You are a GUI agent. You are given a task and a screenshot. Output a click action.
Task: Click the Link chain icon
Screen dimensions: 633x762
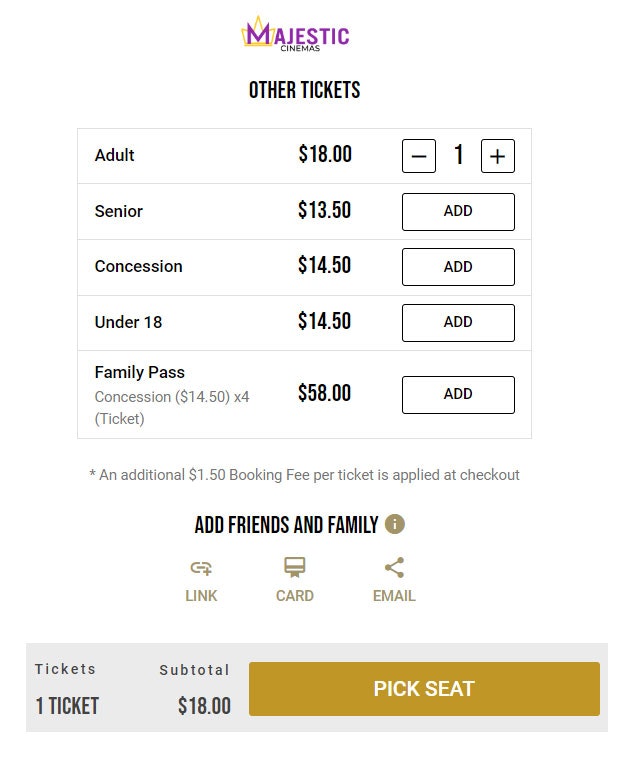pyautogui.click(x=201, y=568)
